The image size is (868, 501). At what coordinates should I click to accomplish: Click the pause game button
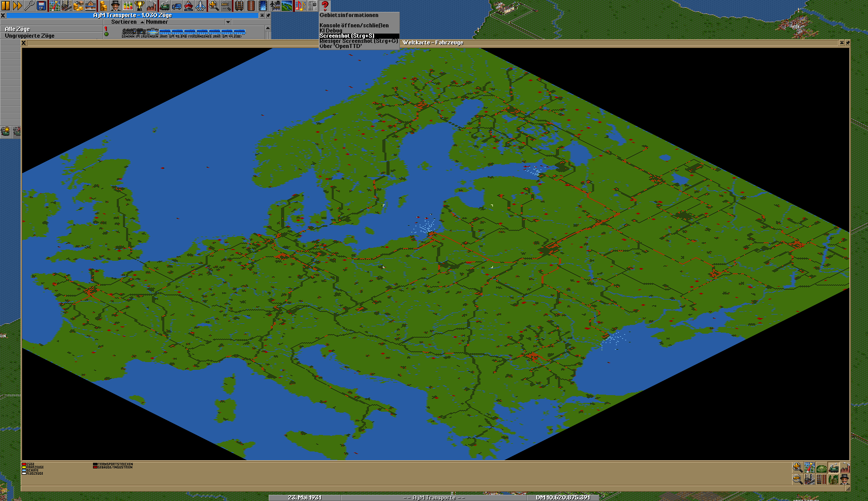coord(6,6)
